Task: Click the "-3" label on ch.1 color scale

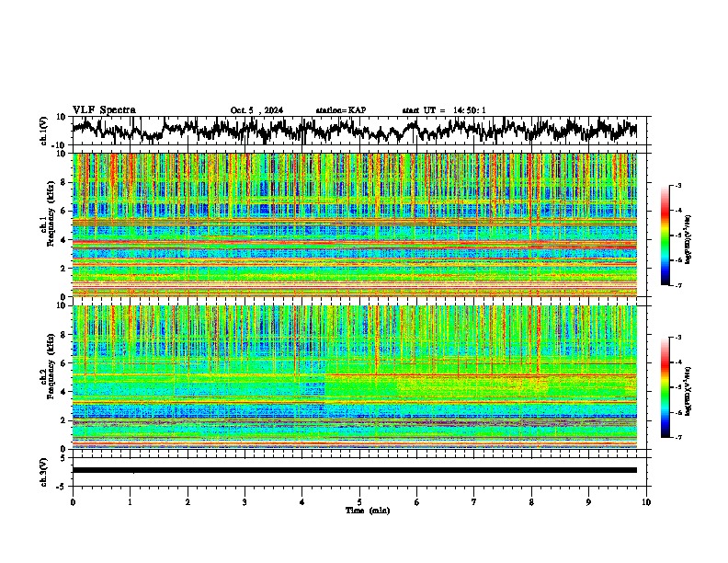Action: point(677,185)
